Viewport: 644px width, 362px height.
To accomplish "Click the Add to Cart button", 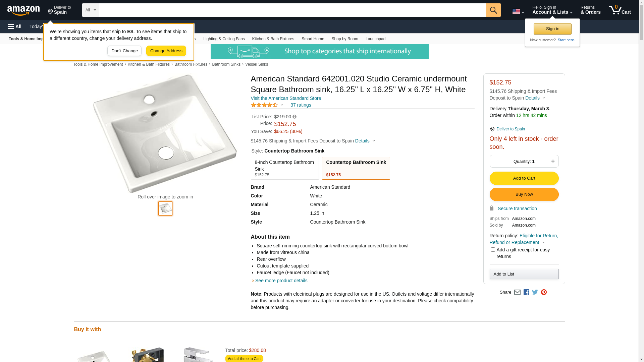I will (524, 178).
